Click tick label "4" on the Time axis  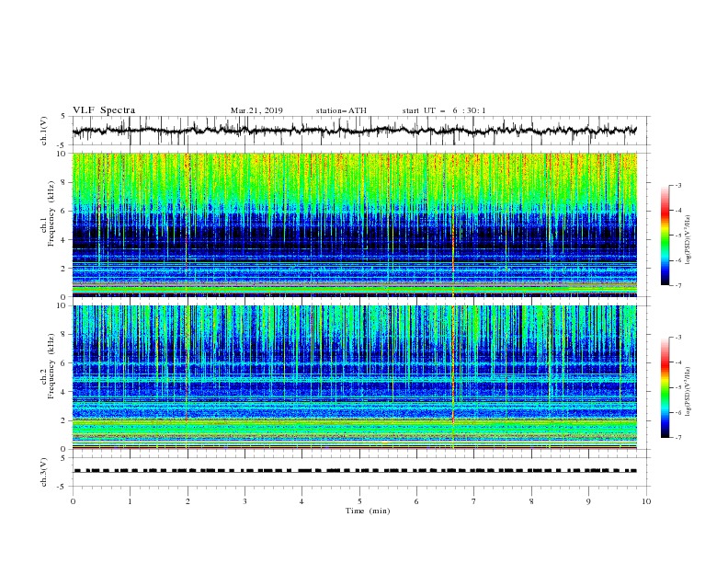301,501
